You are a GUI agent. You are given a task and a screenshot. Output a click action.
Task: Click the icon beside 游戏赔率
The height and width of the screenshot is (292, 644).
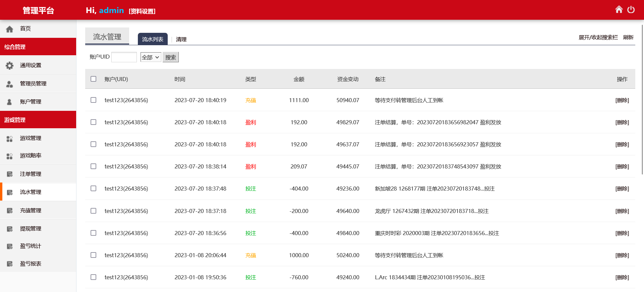pyautogui.click(x=10, y=156)
